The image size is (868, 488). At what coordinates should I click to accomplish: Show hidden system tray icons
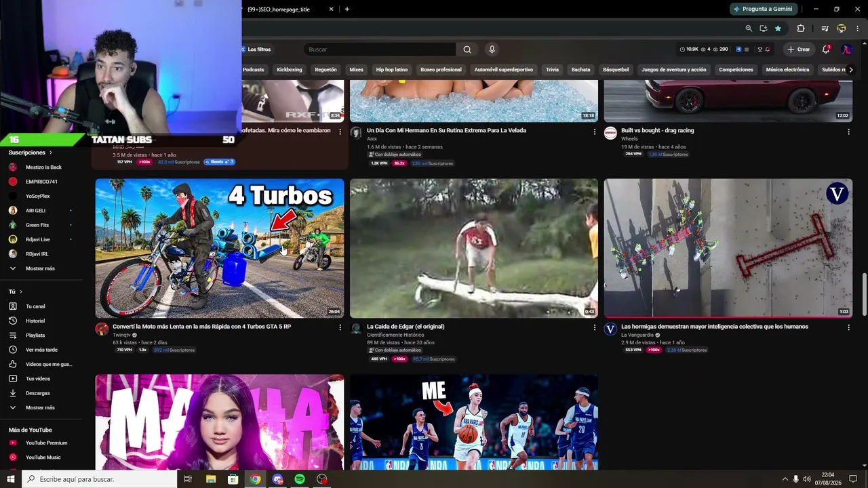pyautogui.click(x=785, y=479)
